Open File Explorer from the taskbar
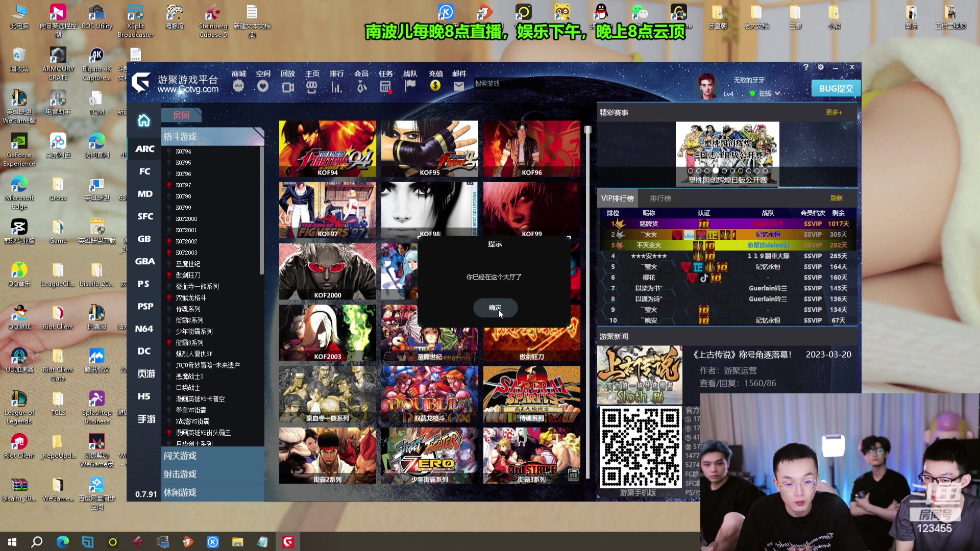The height and width of the screenshot is (551, 980). pyautogui.click(x=237, y=542)
